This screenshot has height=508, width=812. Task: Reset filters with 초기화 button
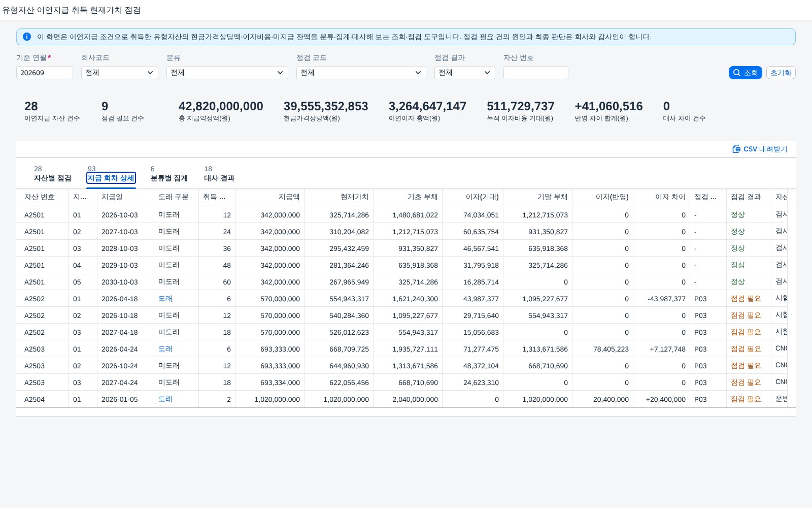point(781,73)
